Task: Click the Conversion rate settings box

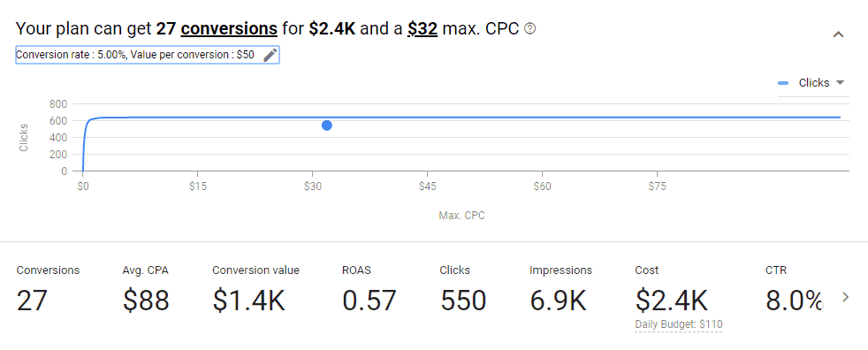Action: click(x=148, y=55)
